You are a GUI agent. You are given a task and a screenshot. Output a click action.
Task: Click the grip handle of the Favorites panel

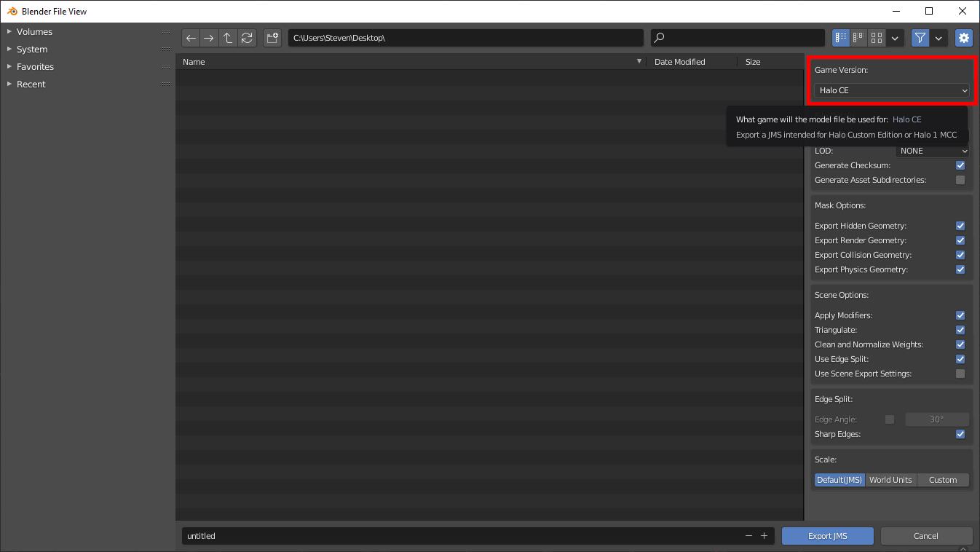[x=166, y=67]
